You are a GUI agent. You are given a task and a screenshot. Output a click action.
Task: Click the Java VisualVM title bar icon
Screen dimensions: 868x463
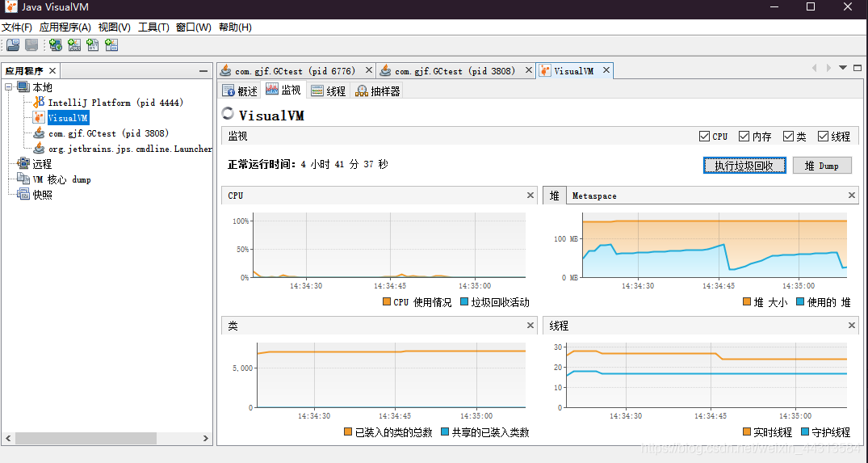click(10, 7)
